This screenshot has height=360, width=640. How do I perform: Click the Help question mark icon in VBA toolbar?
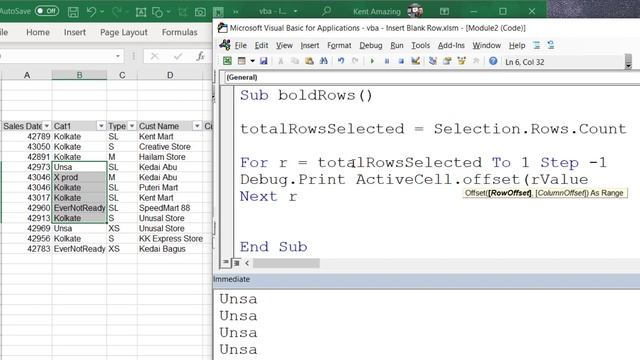point(493,61)
